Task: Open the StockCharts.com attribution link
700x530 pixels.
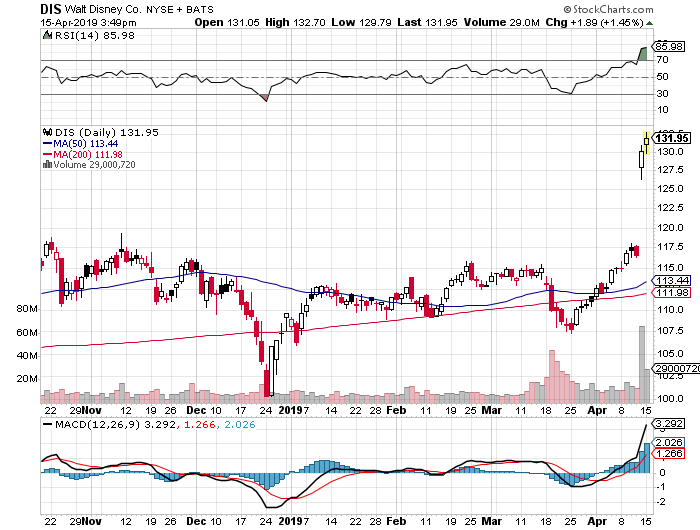Action: click(608, 9)
